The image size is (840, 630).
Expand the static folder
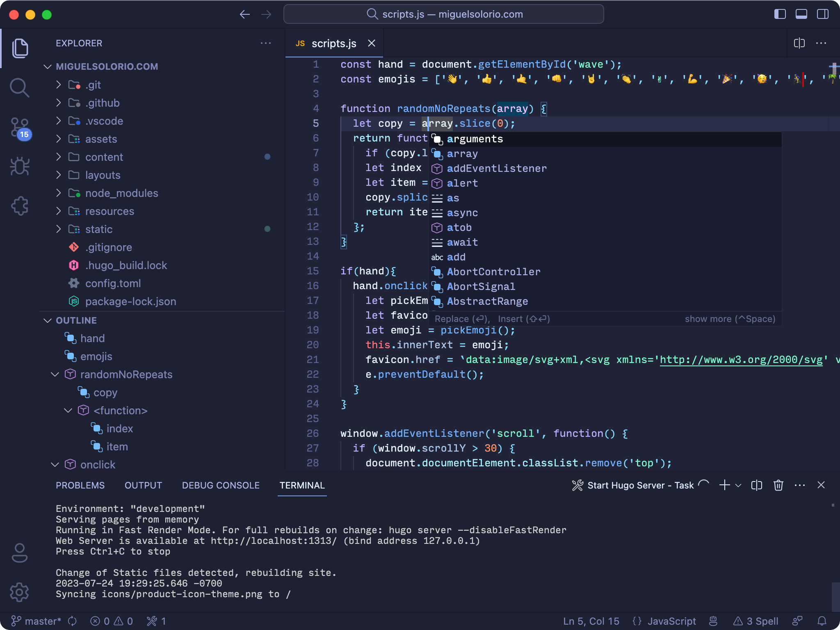pos(58,229)
